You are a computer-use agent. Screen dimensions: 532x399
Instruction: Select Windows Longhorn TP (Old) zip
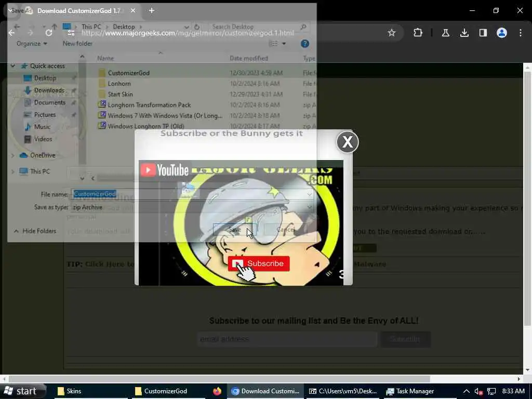(146, 126)
